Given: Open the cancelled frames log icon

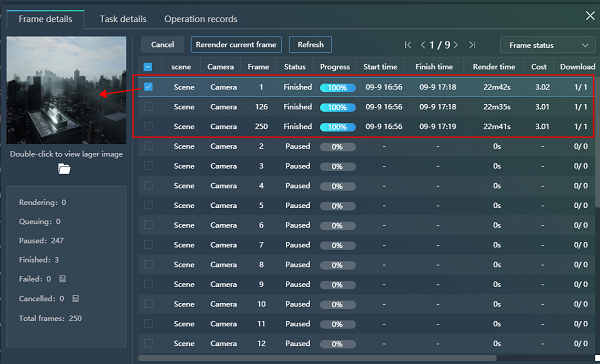Looking at the screenshot, I should point(75,298).
